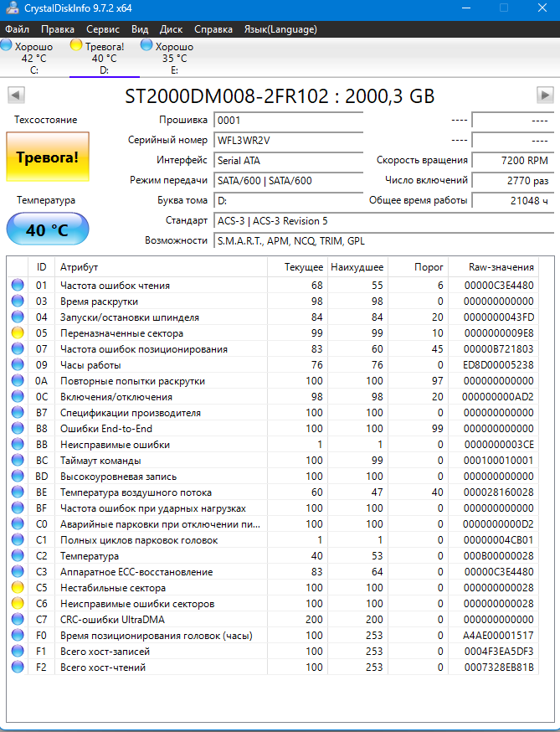Screen dimensions: 560x732
Task: Open the Справка menu
Action: (213, 29)
